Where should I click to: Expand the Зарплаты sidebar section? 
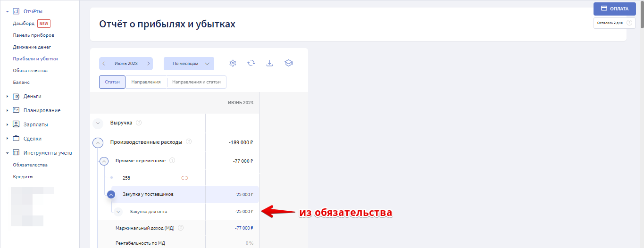(x=8, y=124)
